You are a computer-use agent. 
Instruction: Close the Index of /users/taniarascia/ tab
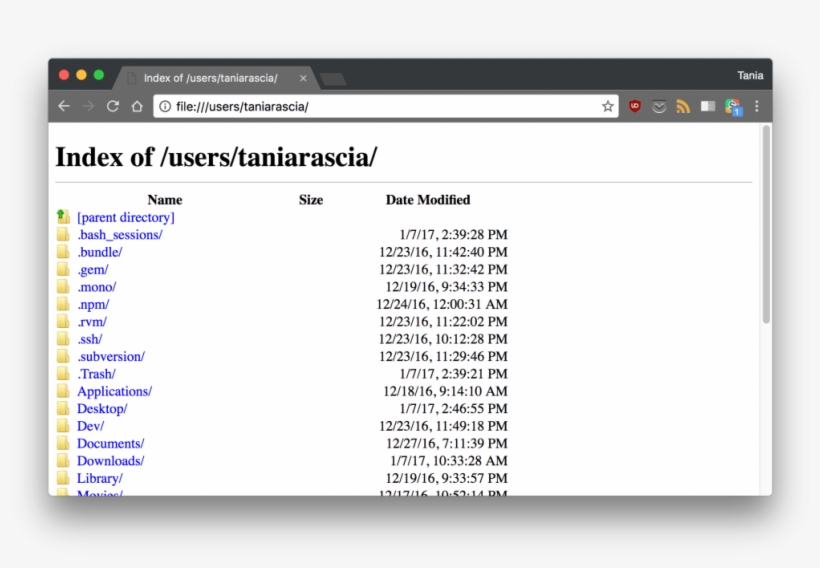(x=303, y=78)
